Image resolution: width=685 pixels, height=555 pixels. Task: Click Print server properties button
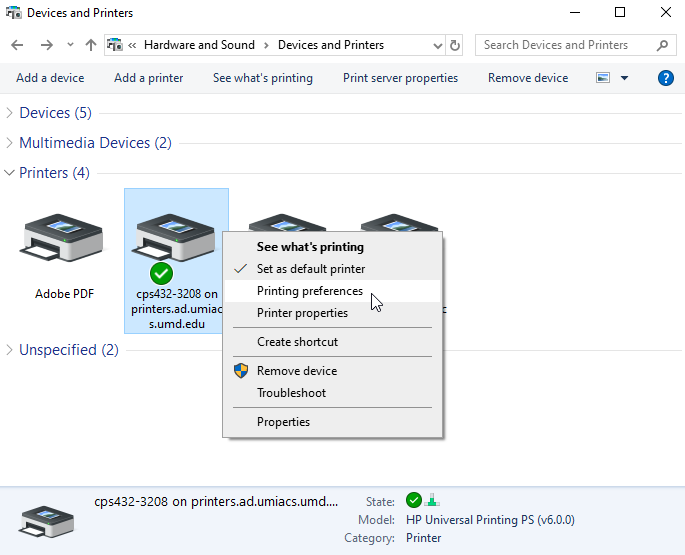[x=400, y=78]
